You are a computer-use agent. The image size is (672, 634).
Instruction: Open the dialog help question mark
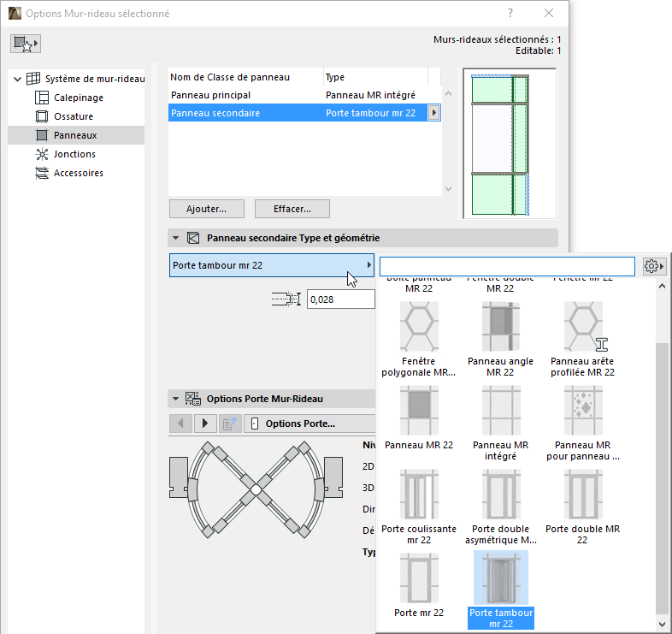[x=510, y=14]
